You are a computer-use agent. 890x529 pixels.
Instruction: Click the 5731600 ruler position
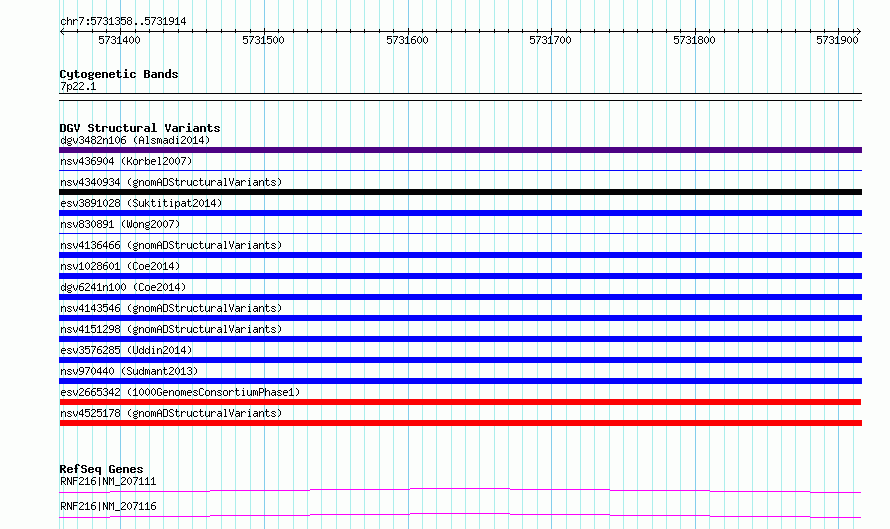pyautogui.click(x=407, y=40)
